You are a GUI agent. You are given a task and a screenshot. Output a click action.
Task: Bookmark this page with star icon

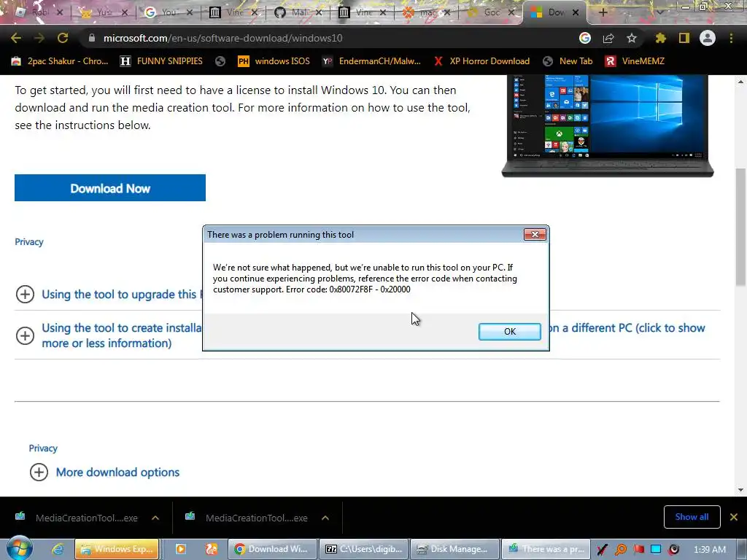[632, 38]
